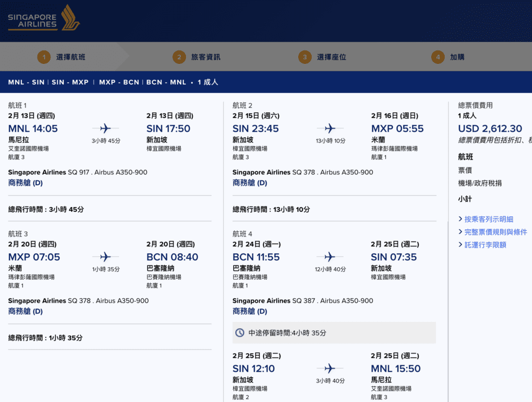The height and width of the screenshot is (402, 532).
Task: Click SIN - MXP route segment in blue bar
Action: [70, 82]
